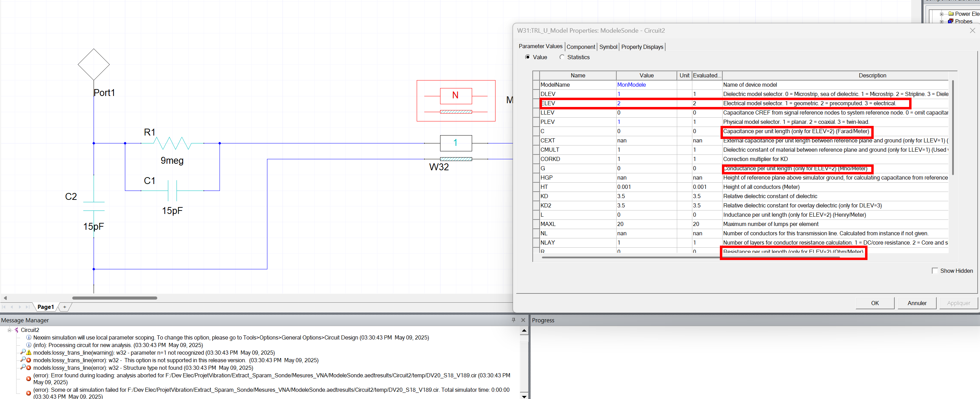The image size is (980, 399).
Task: Click the Appliquer button
Action: (958, 303)
